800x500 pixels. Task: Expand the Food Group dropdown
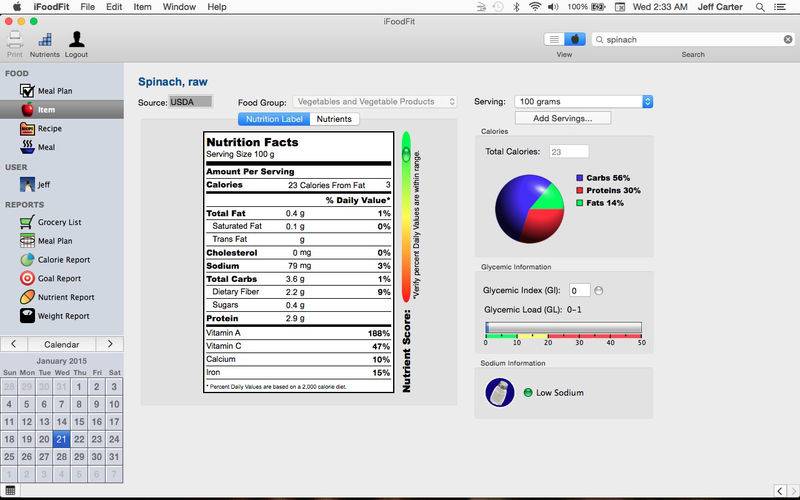(x=375, y=102)
